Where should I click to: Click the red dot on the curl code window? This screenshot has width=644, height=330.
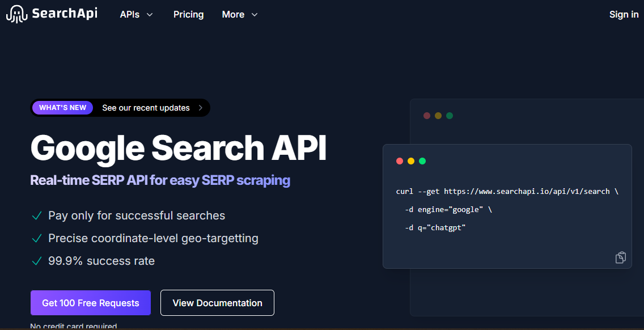[400, 161]
